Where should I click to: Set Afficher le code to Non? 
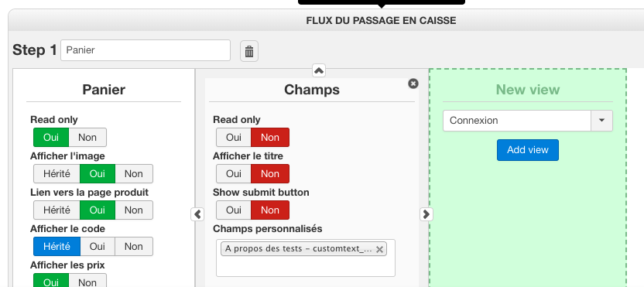(x=133, y=246)
